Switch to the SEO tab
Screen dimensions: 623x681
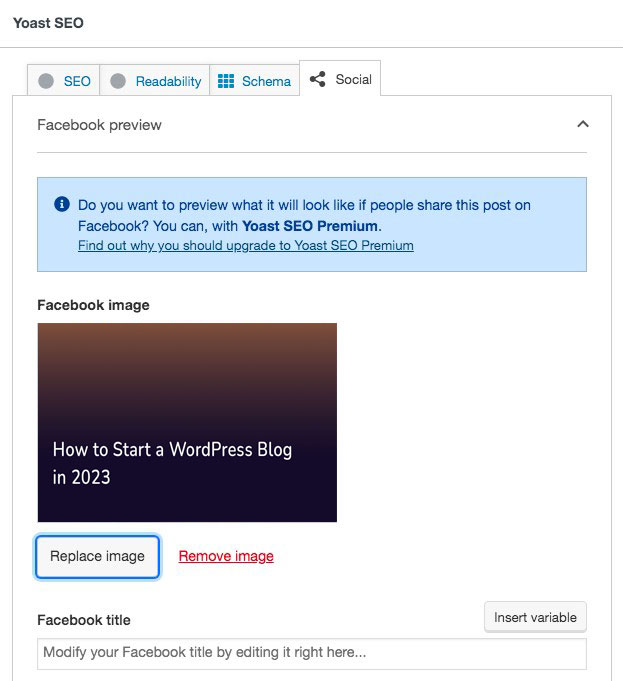tap(77, 81)
